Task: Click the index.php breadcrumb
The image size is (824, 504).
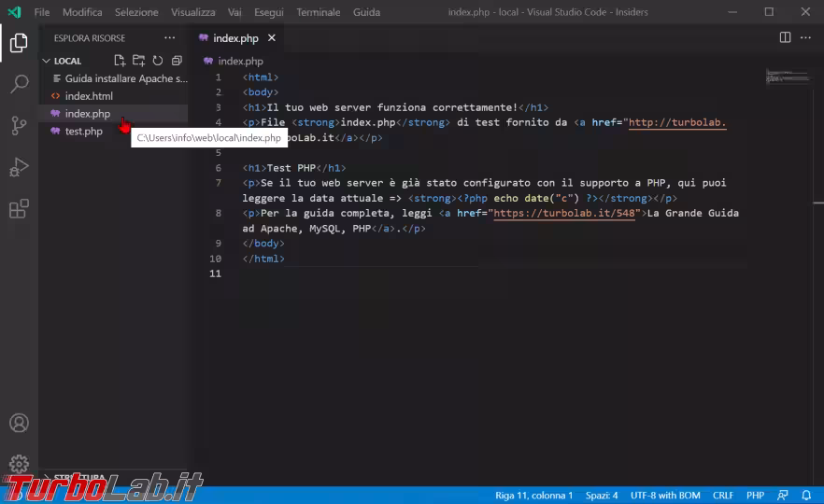Action: 240,61
